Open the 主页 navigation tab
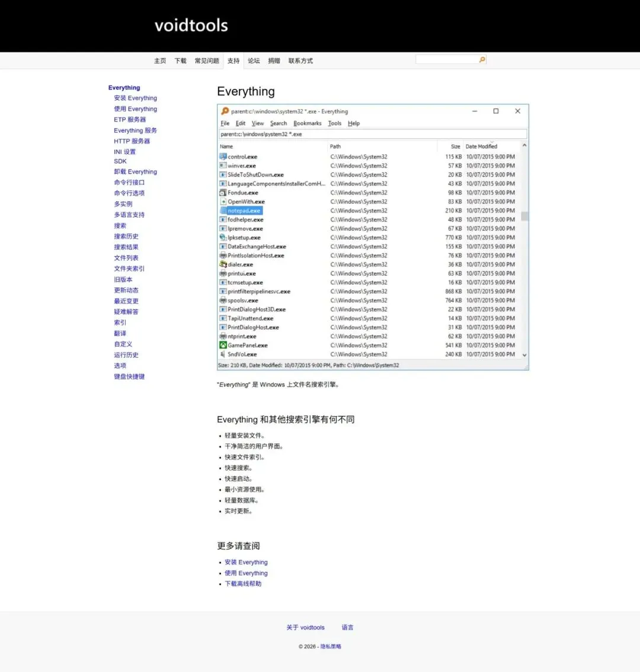 160,61
